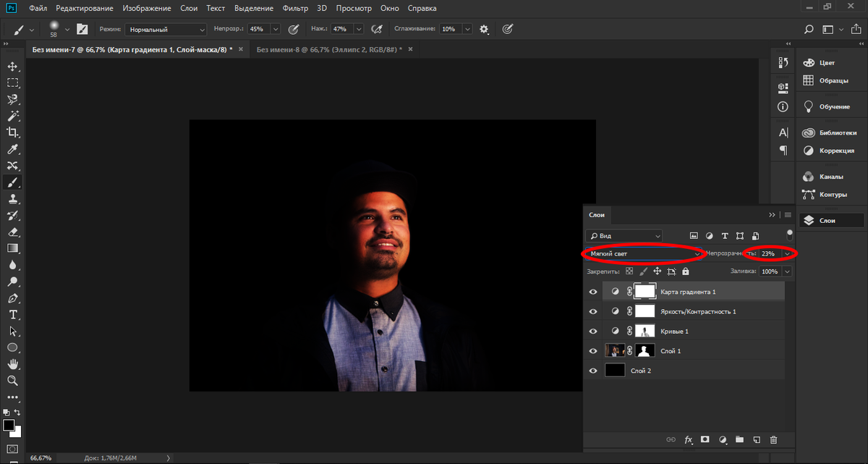Click the delete layer trash icon
Screen dimensions: 868x464
(x=773, y=439)
